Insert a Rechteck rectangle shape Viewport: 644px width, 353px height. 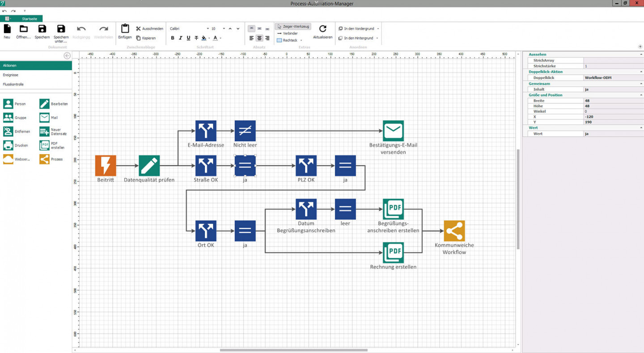(x=287, y=41)
